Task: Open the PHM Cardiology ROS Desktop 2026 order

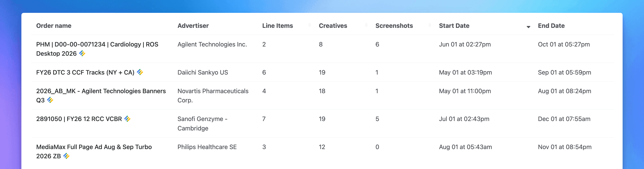Action: (x=97, y=49)
